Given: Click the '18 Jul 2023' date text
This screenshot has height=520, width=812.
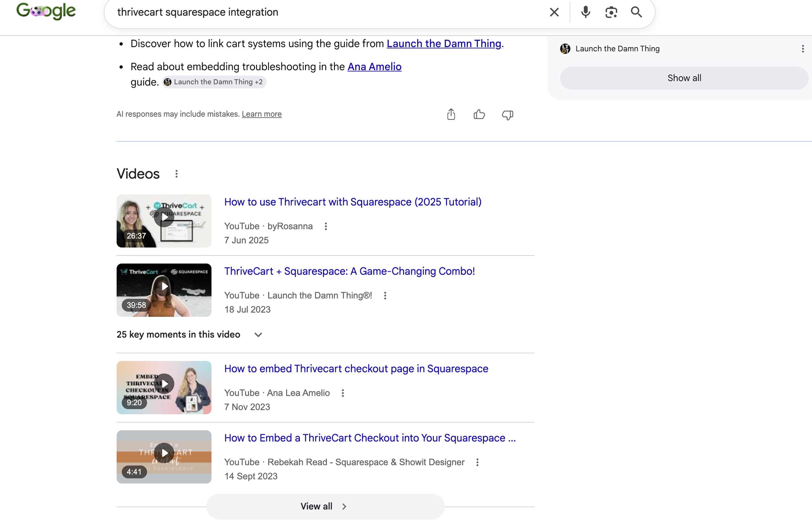Looking at the screenshot, I should pos(247,310).
